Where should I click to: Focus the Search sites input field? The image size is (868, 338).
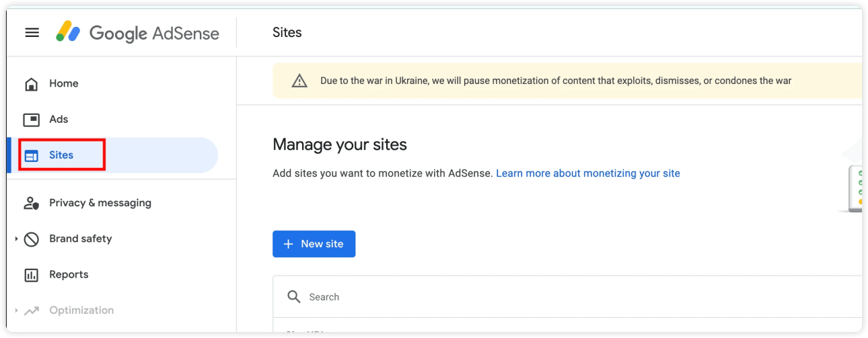(538, 297)
